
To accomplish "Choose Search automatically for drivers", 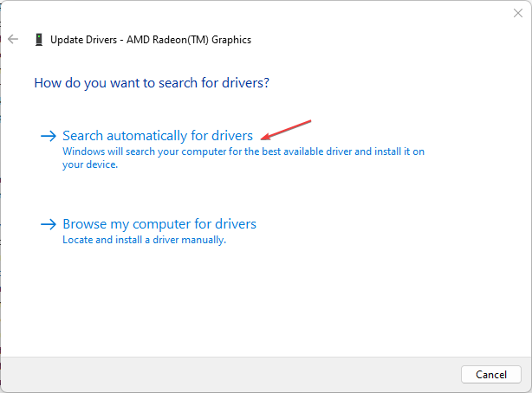I will pos(158,136).
